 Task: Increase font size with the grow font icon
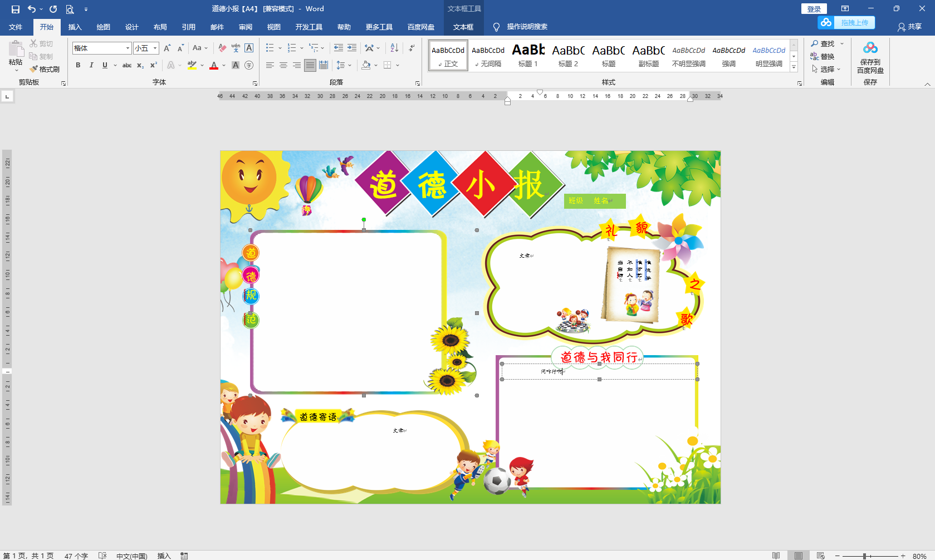pyautogui.click(x=167, y=48)
